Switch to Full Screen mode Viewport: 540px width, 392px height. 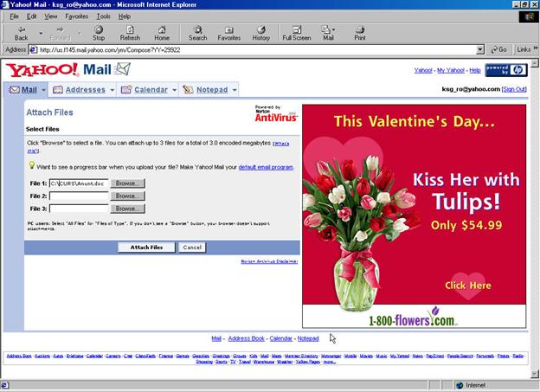point(297,34)
